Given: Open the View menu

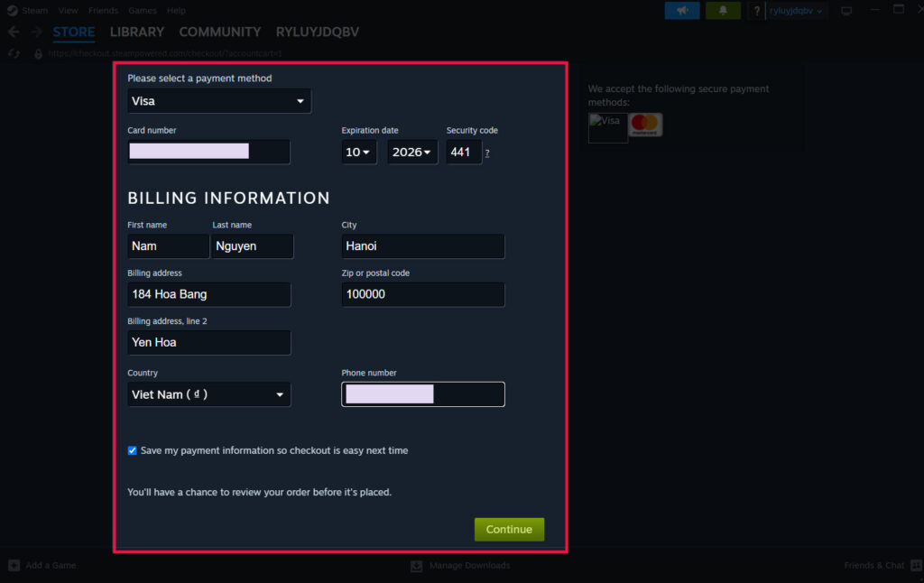Looking at the screenshot, I should click(68, 10).
